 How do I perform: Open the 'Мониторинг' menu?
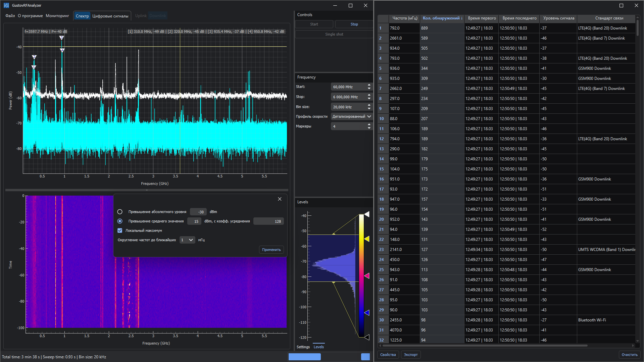click(57, 16)
